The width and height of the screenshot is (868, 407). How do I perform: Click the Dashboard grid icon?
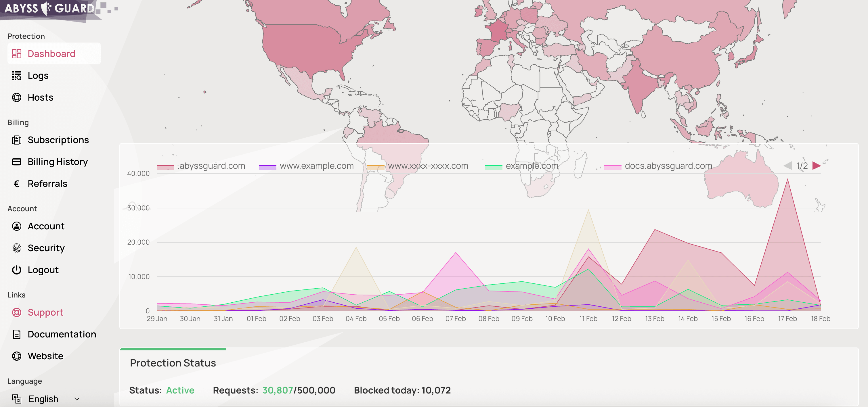[16, 54]
